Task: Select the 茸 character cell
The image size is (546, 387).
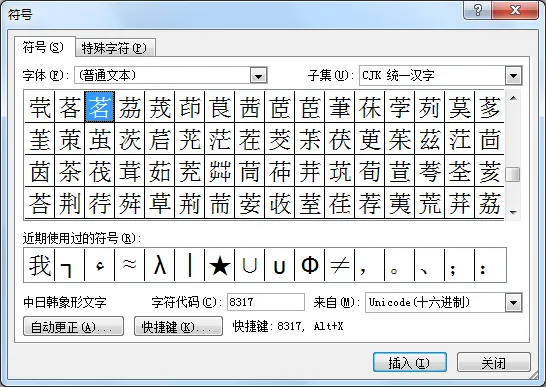Action: coord(130,171)
